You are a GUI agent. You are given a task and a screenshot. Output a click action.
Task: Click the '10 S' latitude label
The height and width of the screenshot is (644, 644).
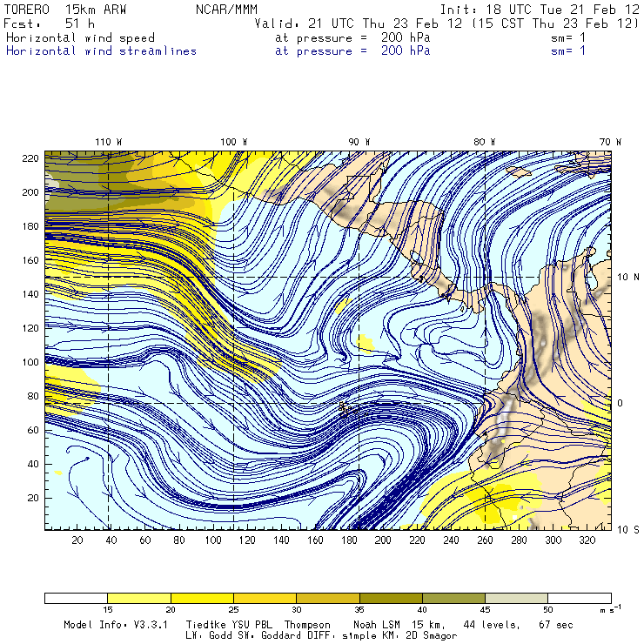pos(628,530)
